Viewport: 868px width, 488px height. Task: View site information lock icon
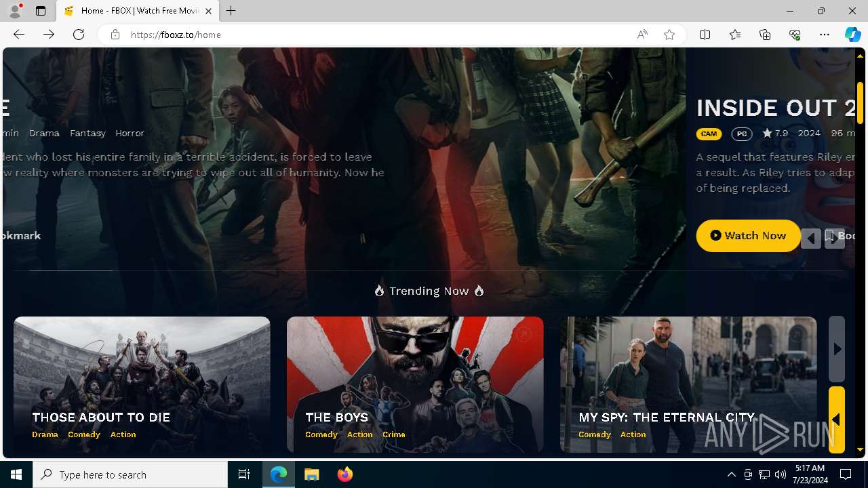[115, 35]
